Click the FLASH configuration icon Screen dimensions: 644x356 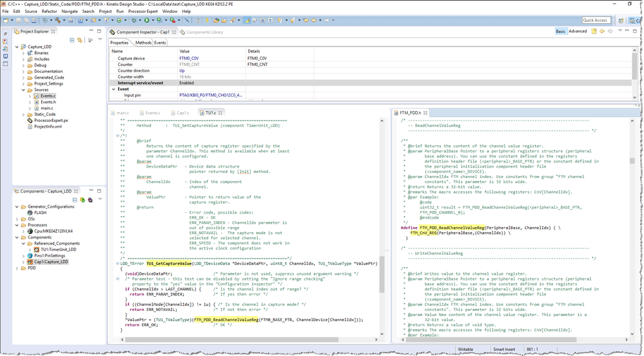30,213
